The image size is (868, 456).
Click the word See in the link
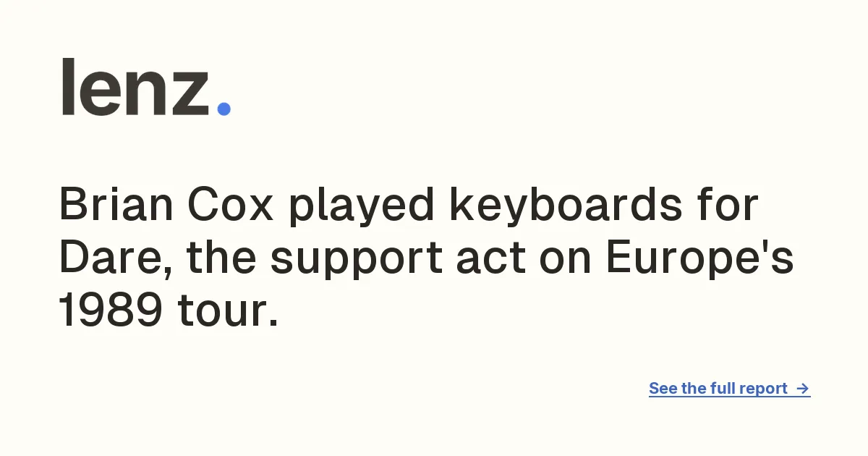click(x=663, y=389)
